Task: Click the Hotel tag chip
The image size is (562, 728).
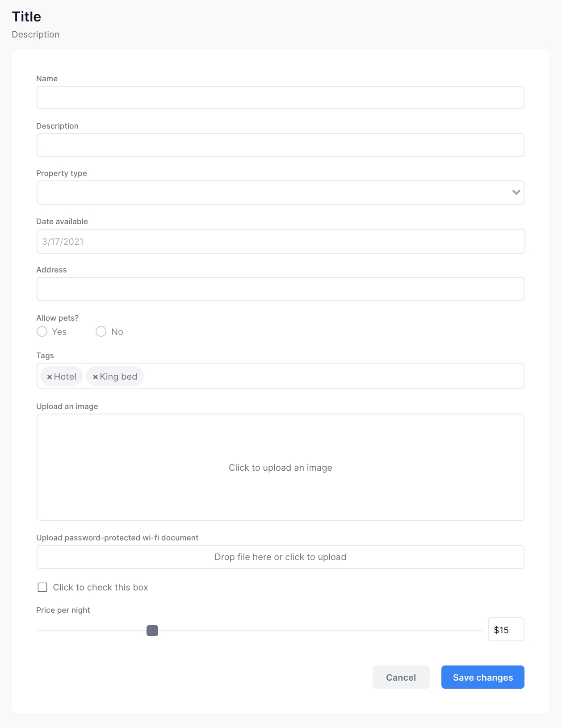Action: click(65, 377)
